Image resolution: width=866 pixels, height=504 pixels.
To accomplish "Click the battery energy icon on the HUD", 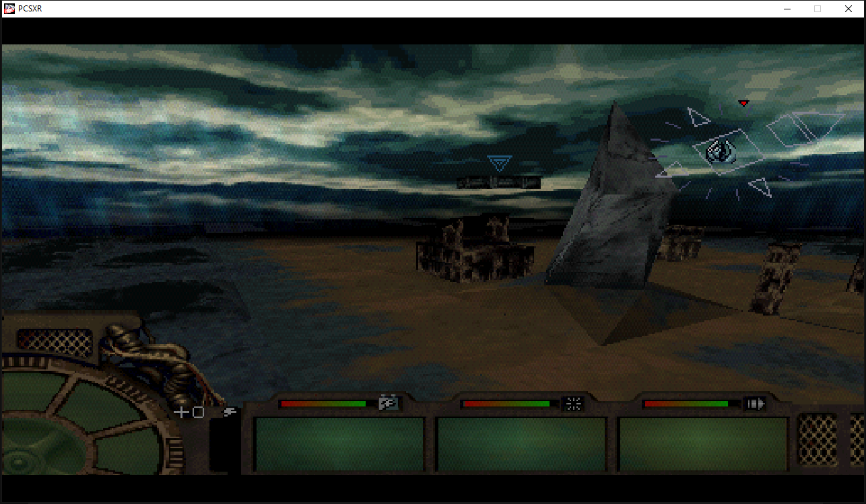I will (389, 403).
